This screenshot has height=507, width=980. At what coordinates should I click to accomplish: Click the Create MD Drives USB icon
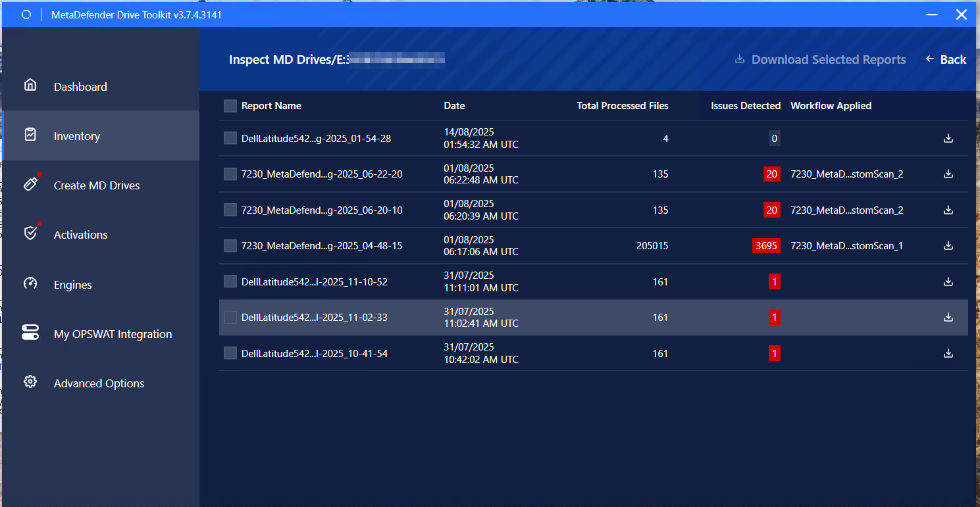(30, 184)
